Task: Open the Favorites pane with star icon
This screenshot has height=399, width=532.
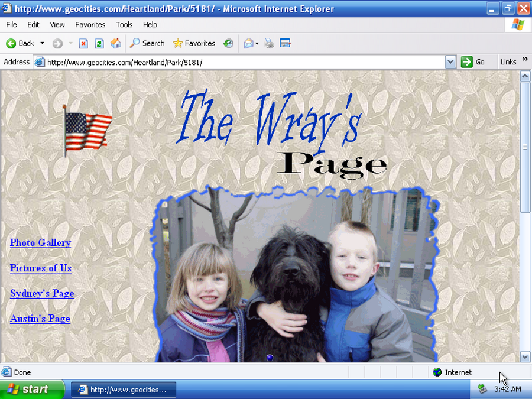Action: click(x=194, y=43)
